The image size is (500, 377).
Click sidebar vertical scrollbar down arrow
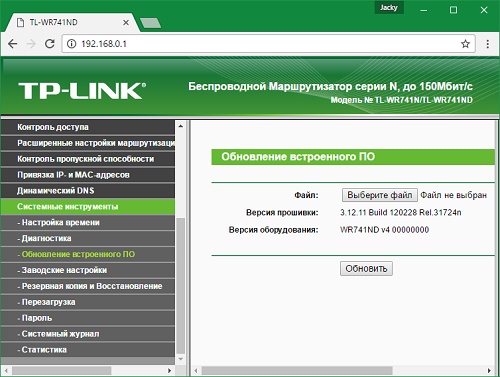tap(180, 359)
